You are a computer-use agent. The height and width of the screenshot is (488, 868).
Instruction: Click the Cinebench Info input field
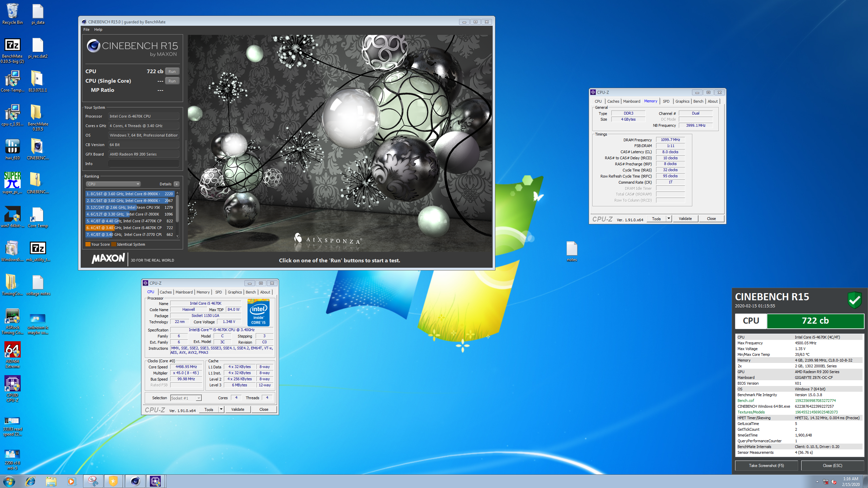(x=143, y=164)
